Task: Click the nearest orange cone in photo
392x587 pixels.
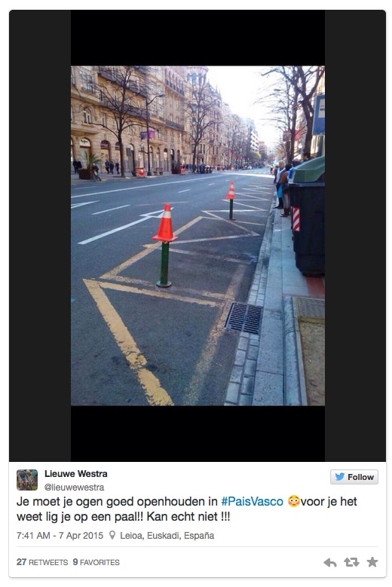Action: pyautogui.click(x=165, y=223)
